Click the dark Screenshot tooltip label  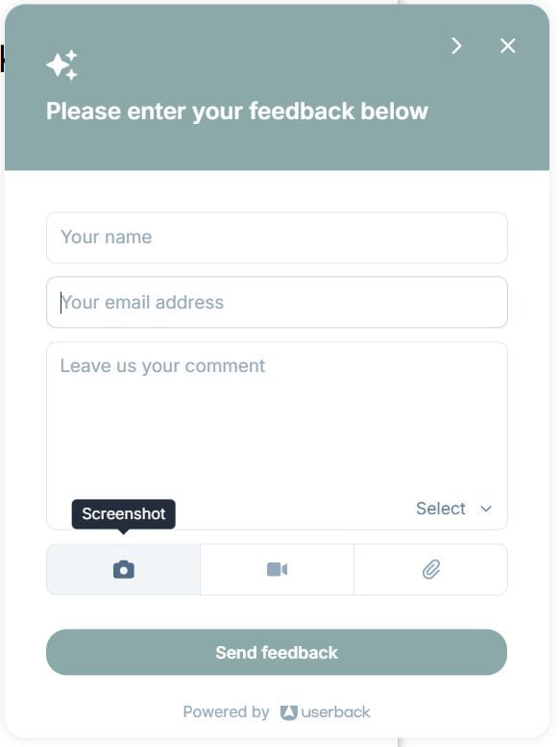[124, 514]
